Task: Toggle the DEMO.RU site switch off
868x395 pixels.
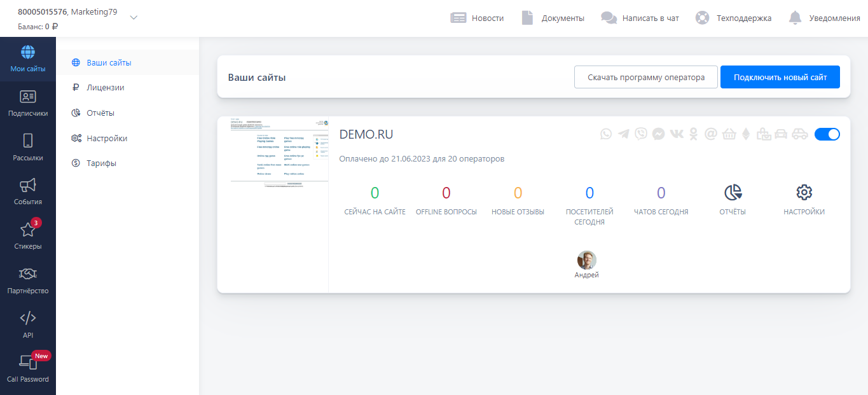Action: click(827, 134)
